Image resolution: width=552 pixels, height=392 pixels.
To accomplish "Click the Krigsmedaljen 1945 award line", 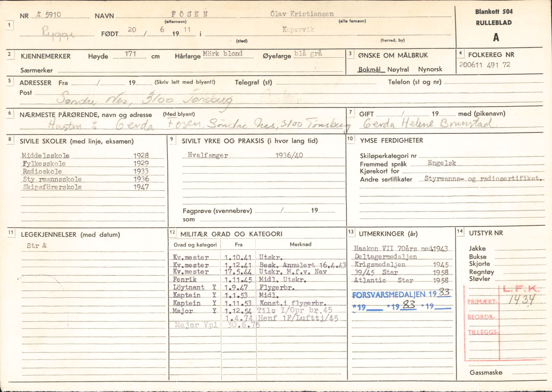I will 401,264.
